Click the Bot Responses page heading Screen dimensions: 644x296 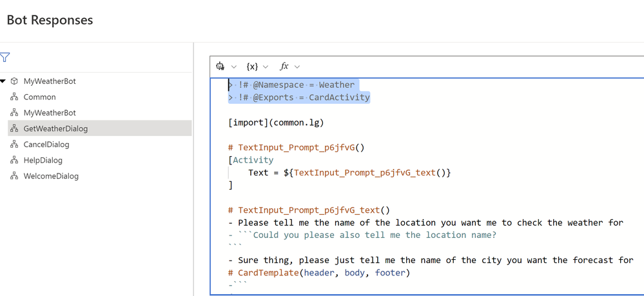(50, 20)
